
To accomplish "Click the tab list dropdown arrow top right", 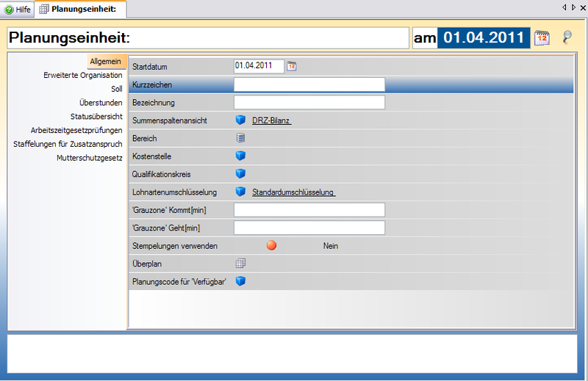I will [x=572, y=7].
